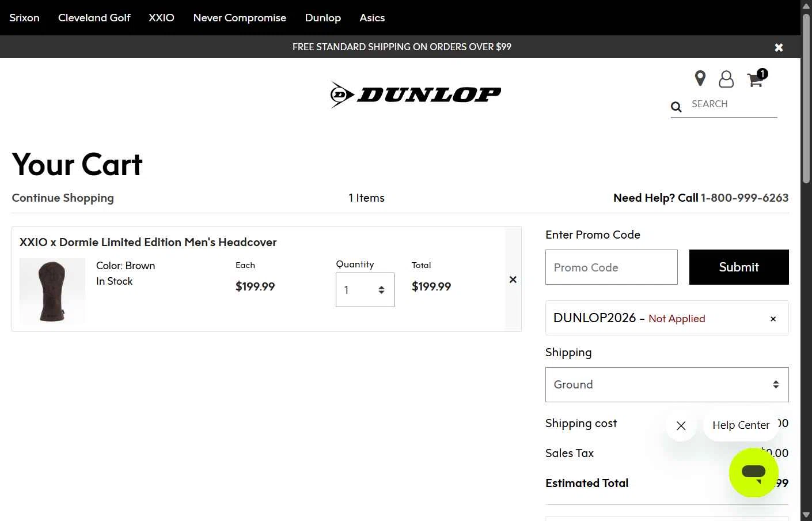Viewport: 812px width, 521px height.
Task: Click Continue Shopping link
Action: [x=63, y=198]
